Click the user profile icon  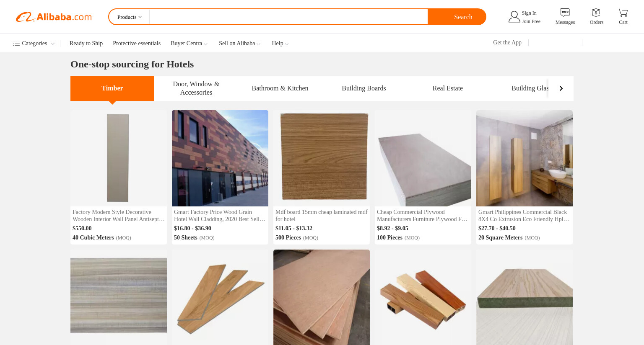pos(514,17)
